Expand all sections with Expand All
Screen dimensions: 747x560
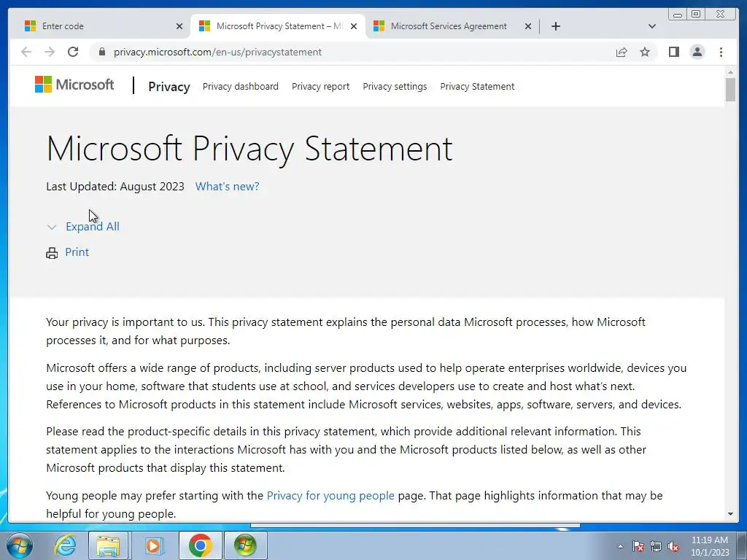[x=93, y=227]
